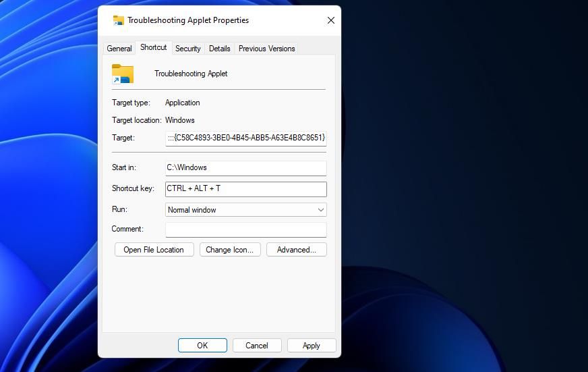
Task: Switch to the General tab
Action: (119, 49)
